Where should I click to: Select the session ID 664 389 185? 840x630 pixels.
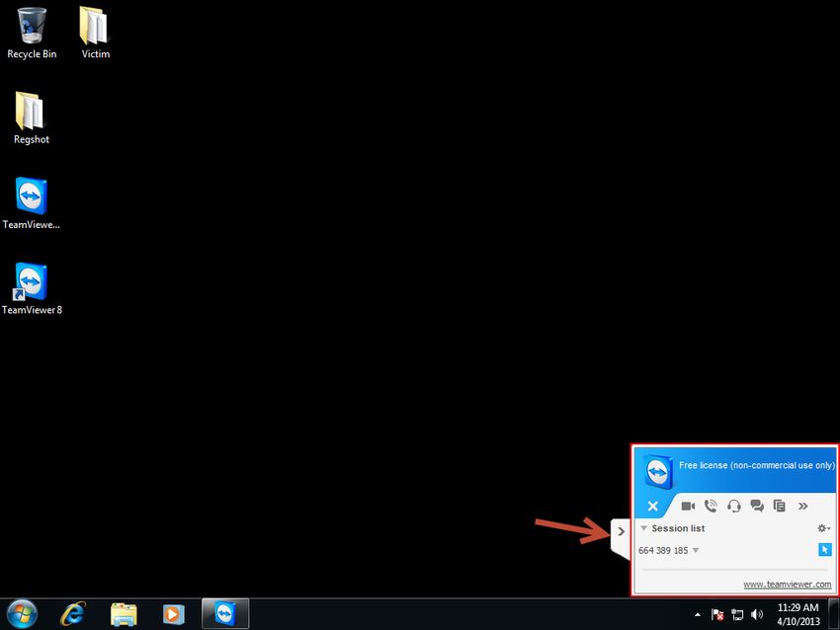(x=663, y=550)
